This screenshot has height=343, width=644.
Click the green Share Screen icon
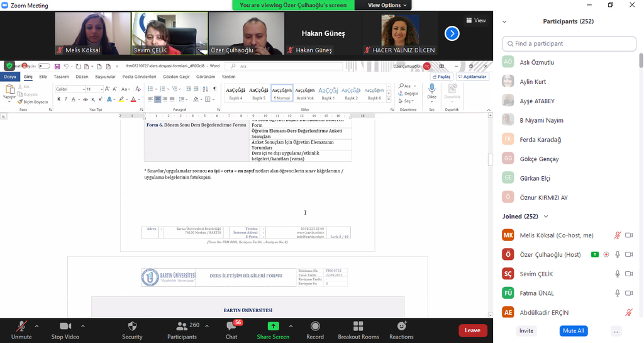coord(273,326)
